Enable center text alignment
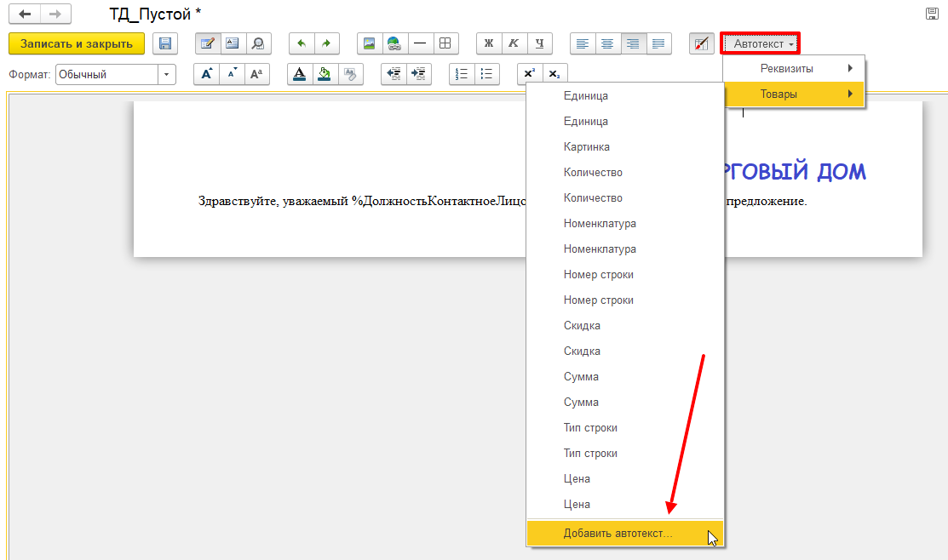Viewport: 948px width, 560px height. pyautogui.click(x=607, y=43)
